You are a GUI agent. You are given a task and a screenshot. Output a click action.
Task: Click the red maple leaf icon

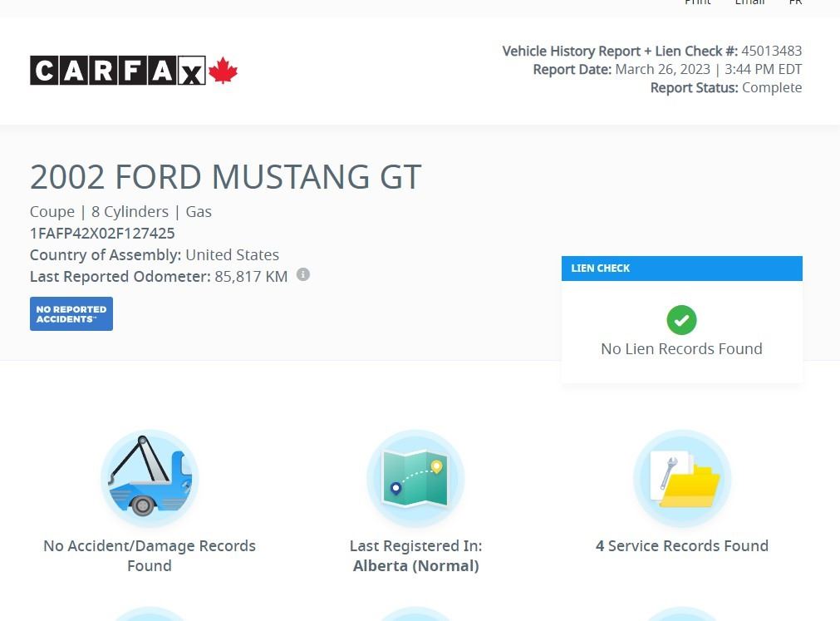223,71
